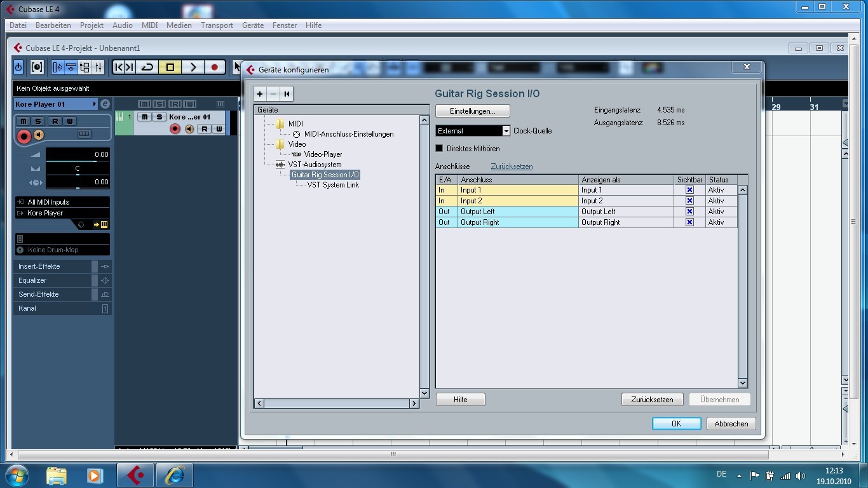Open the Mixer toolbar button
This screenshot has width=868, height=488.
pyautogui.click(x=98, y=67)
